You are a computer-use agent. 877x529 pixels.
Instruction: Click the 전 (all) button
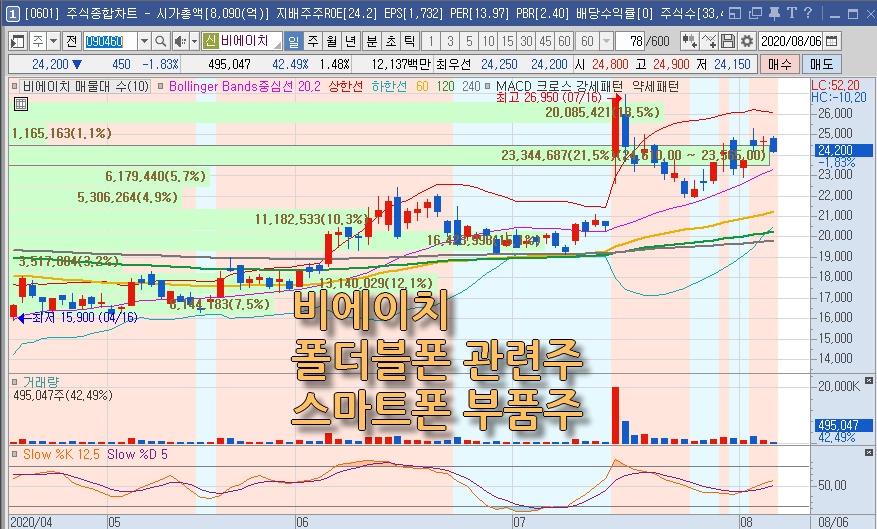tap(72, 41)
